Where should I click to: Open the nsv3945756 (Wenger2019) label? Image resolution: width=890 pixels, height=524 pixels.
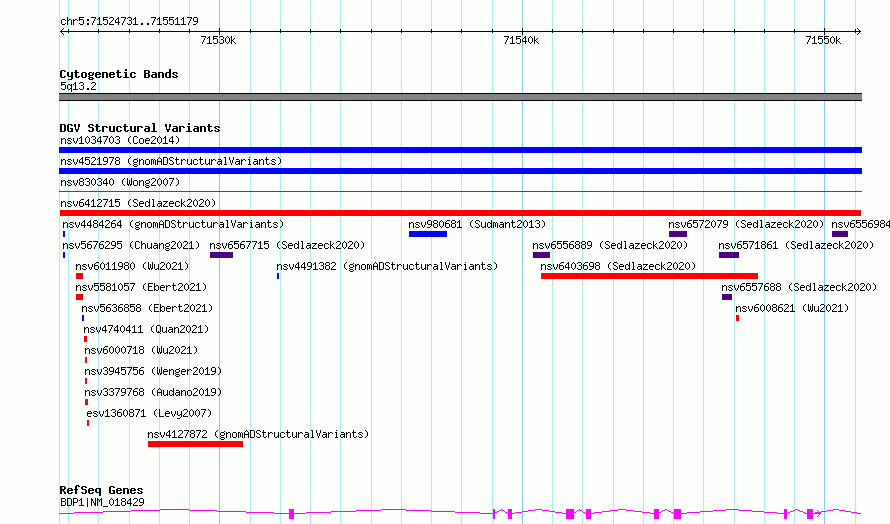click(x=153, y=371)
